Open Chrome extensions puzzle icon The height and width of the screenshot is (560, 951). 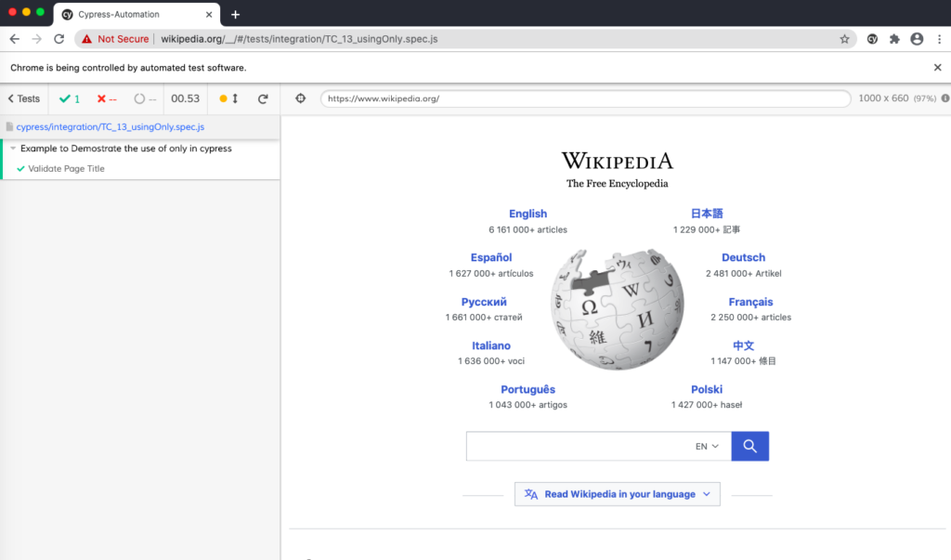point(894,39)
